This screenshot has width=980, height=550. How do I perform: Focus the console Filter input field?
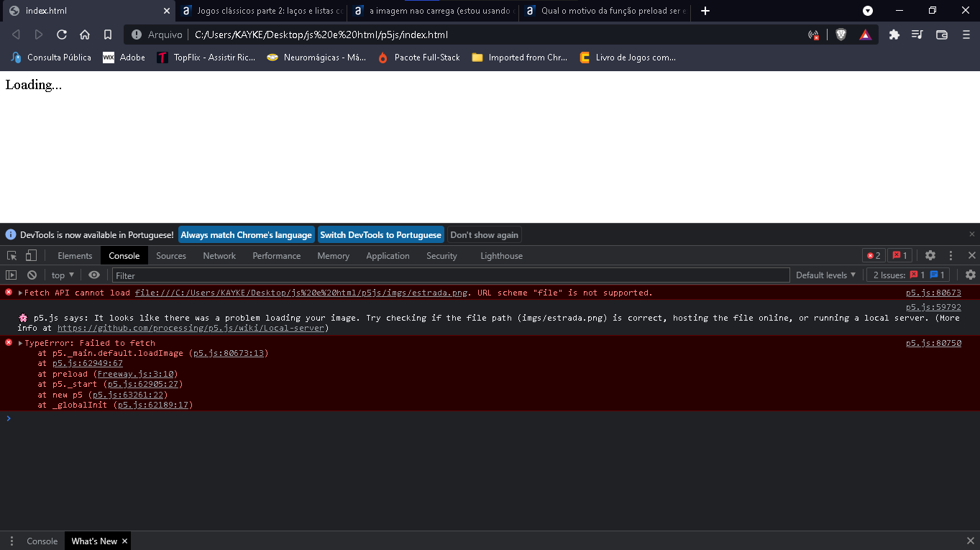(451, 275)
